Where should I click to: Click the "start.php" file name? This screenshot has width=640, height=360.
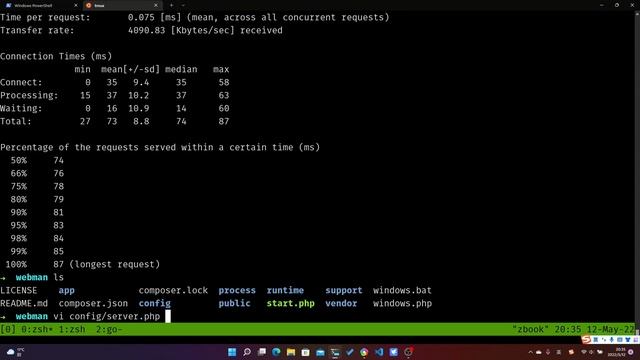coord(291,303)
